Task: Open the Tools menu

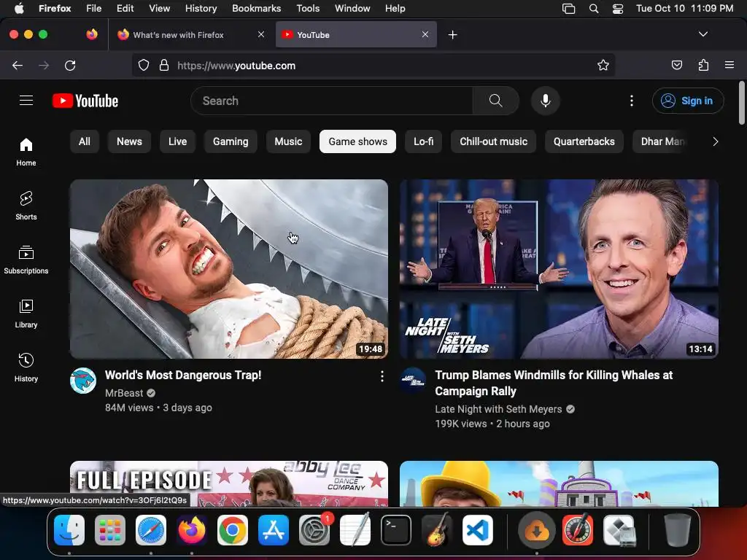Action: (x=308, y=9)
